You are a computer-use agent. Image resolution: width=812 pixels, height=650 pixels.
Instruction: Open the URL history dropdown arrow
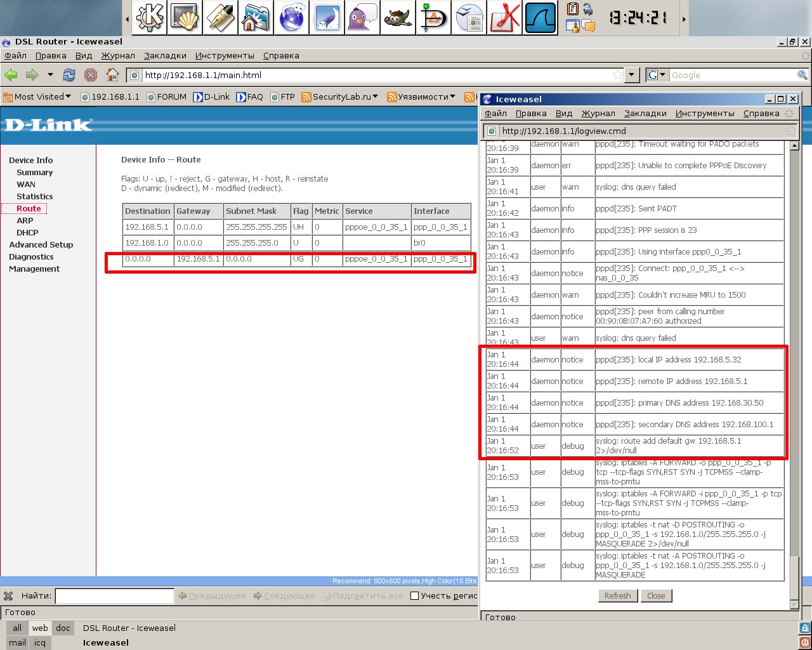(x=631, y=75)
